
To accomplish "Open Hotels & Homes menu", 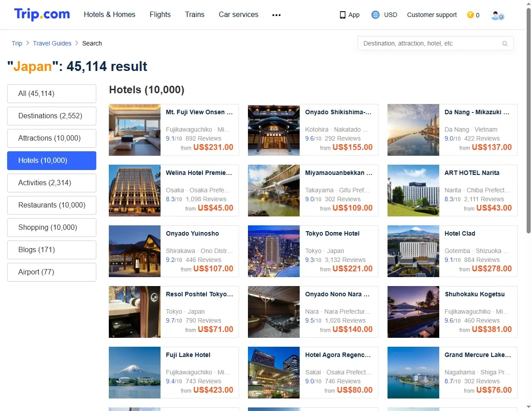I will tap(110, 15).
